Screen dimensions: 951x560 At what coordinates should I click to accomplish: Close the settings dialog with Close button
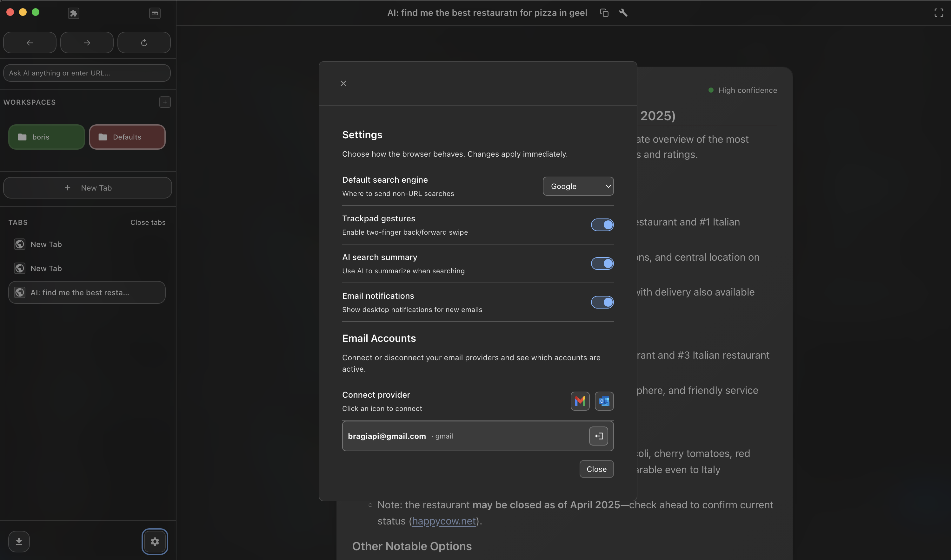(596, 469)
